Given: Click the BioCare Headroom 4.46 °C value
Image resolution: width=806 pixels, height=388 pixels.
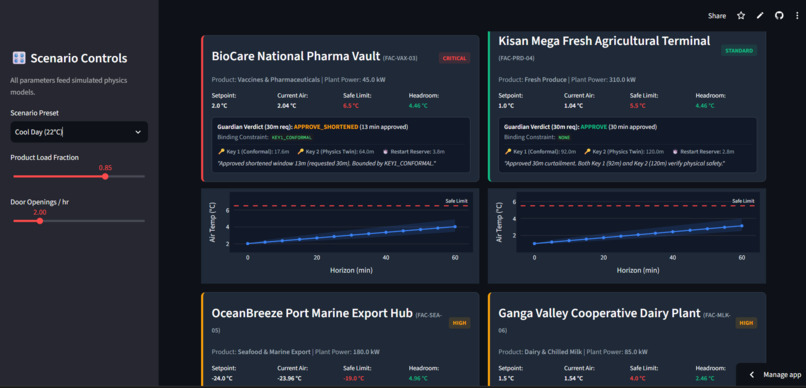Looking at the screenshot, I should point(418,105).
